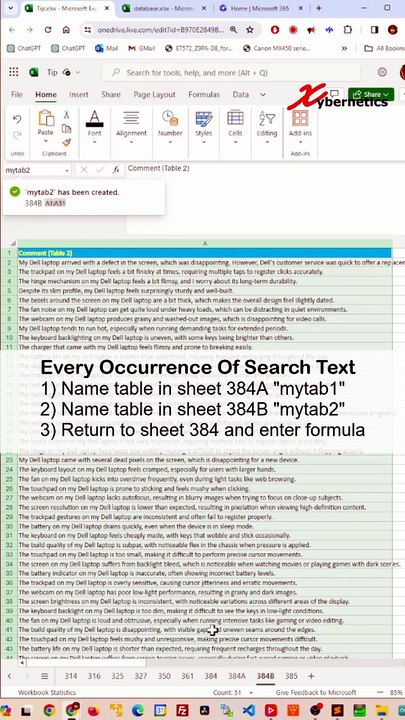Click the fx insert function icon
The height and width of the screenshot is (720, 405).
click(116, 170)
